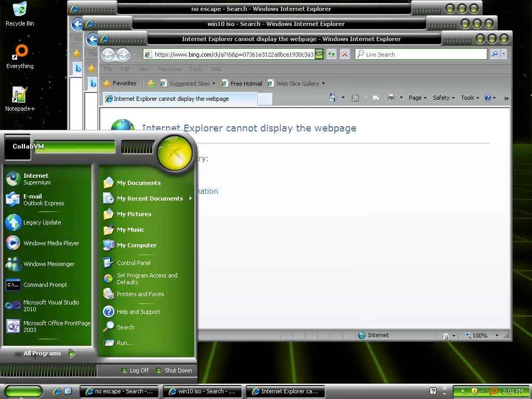This screenshot has width=532, height=399.
Task: Click Back button in win10 iso window
Action: [x=92, y=39]
